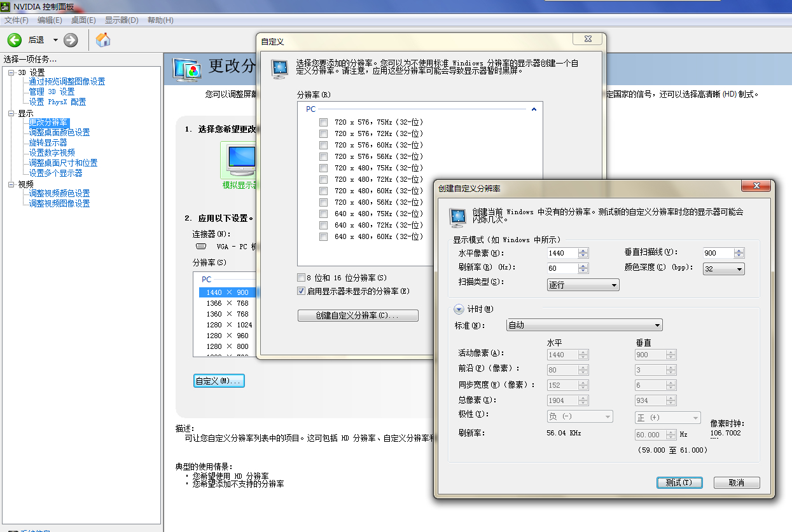Open the 编辑(E) menu
This screenshot has width=792, height=532.
click(50, 20)
